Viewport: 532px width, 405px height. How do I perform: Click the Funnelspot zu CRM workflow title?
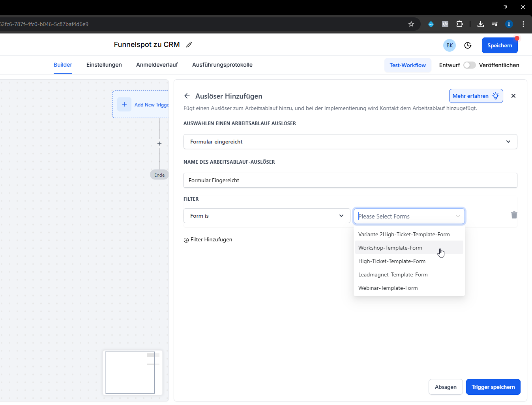[147, 45]
